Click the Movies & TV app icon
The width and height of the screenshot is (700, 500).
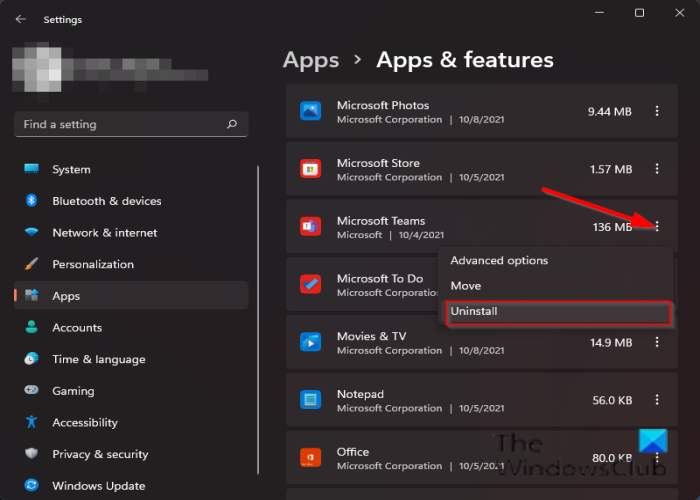coord(310,343)
